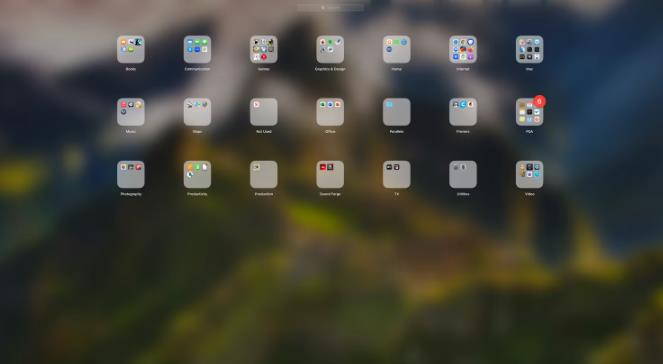Open the Photography folder
The width and height of the screenshot is (663, 364).
coord(131,175)
